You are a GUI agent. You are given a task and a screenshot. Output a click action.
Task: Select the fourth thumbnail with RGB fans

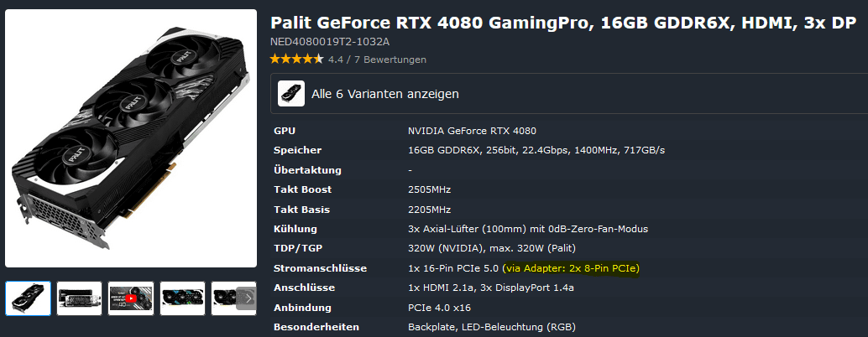(182, 298)
